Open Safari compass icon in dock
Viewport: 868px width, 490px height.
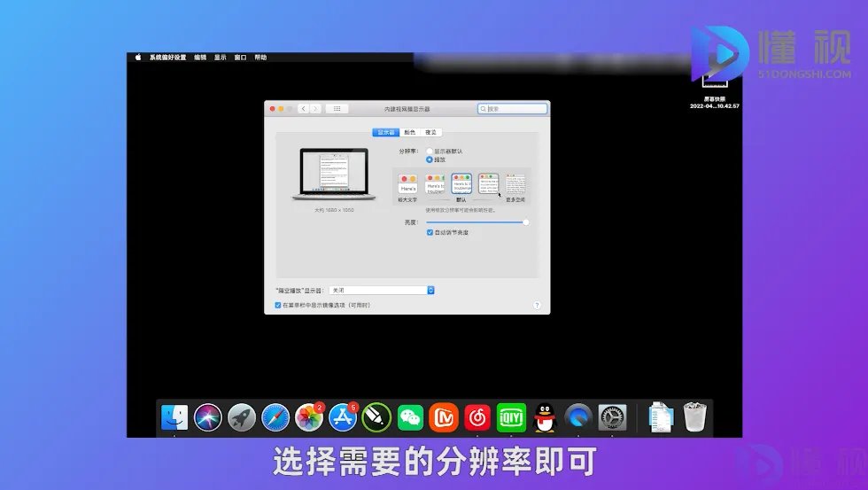tap(275, 417)
